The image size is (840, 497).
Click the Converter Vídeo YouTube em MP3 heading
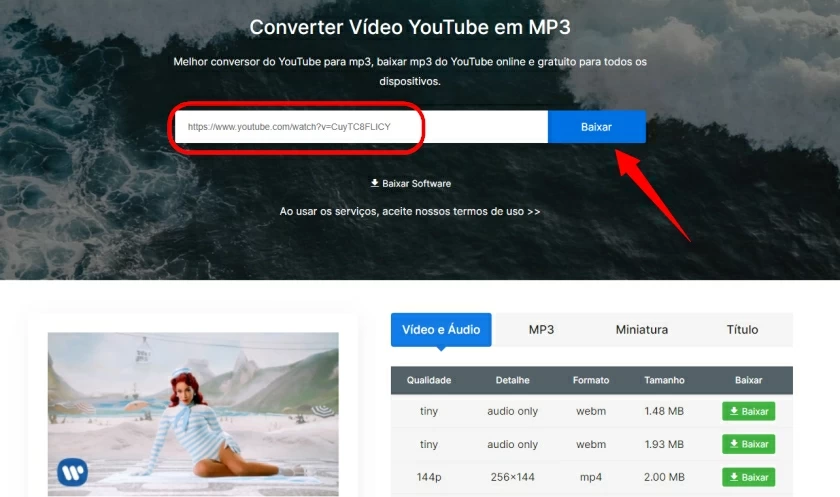tap(410, 27)
